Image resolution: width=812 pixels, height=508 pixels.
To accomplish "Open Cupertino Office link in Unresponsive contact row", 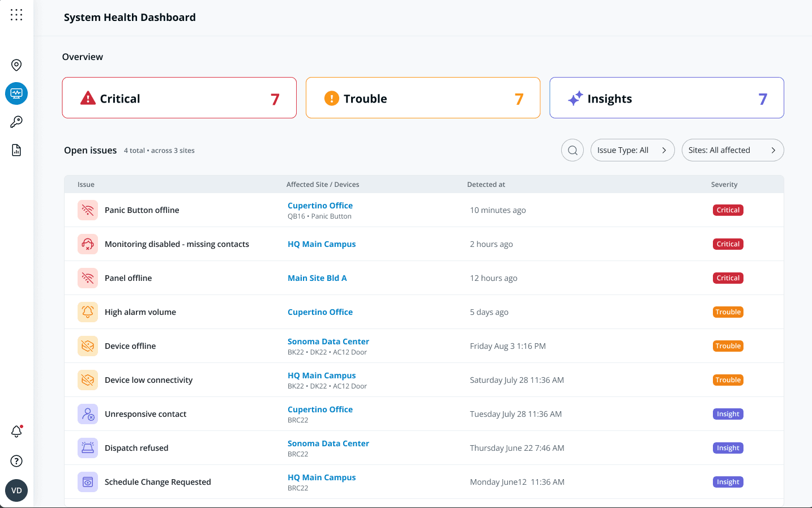I will [x=320, y=409].
